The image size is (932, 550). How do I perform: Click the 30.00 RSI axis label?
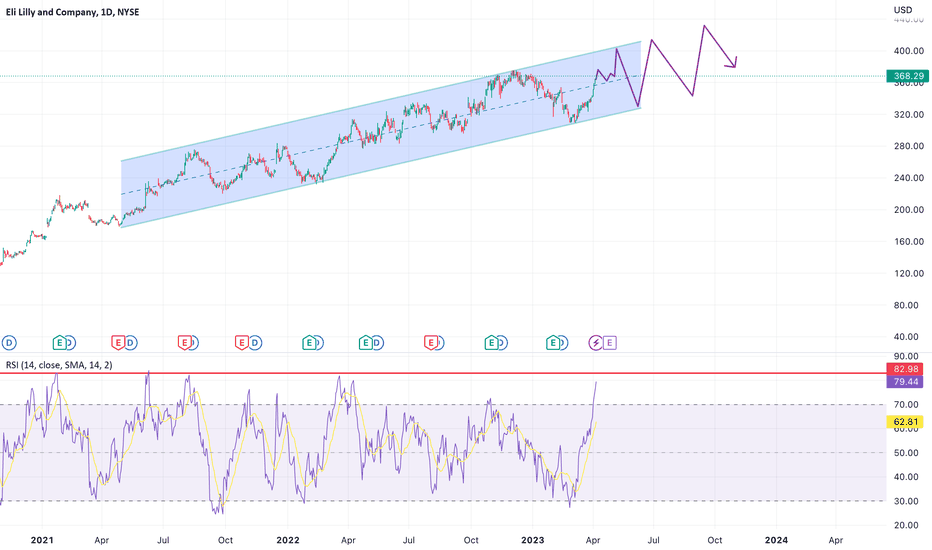click(x=906, y=501)
